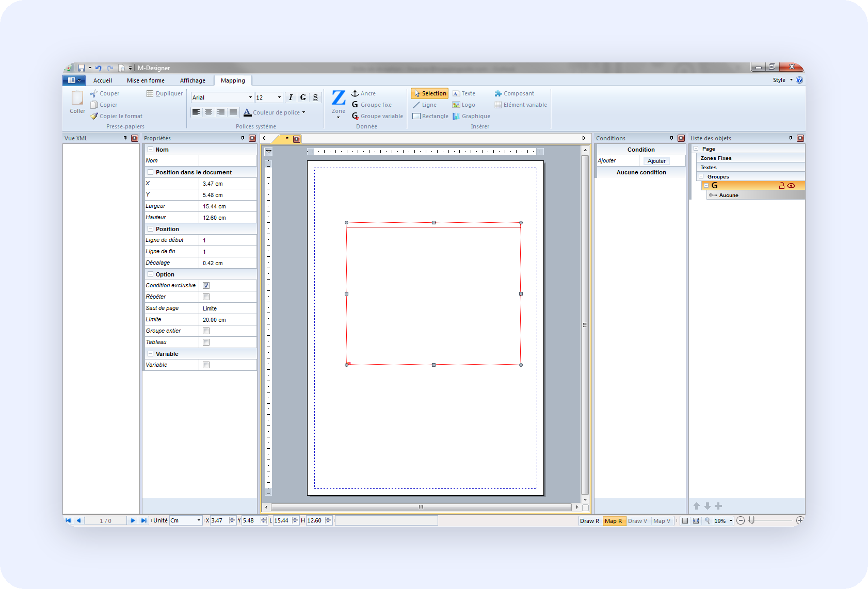
Task: Insert a Groupe variable
Action: [x=377, y=116]
